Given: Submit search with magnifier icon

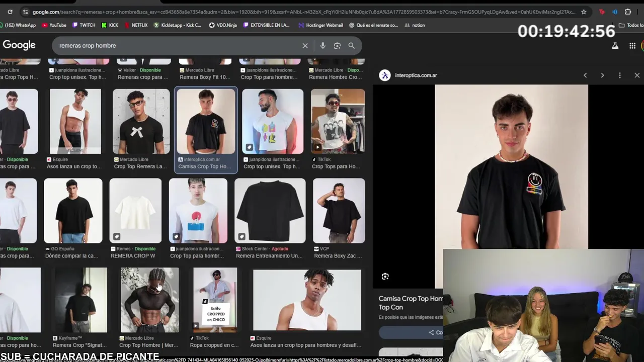Looking at the screenshot, I should point(352,46).
